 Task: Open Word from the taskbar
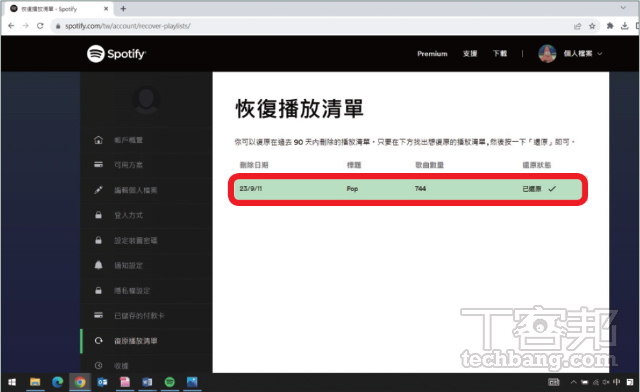[147, 382]
